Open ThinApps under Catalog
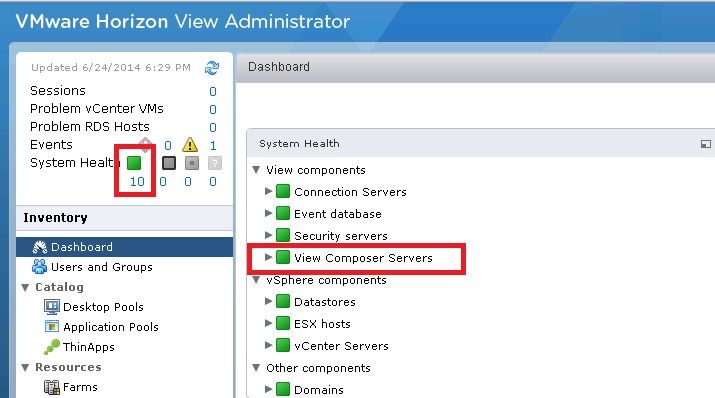Screen dimensions: 715x398 click(x=89, y=347)
